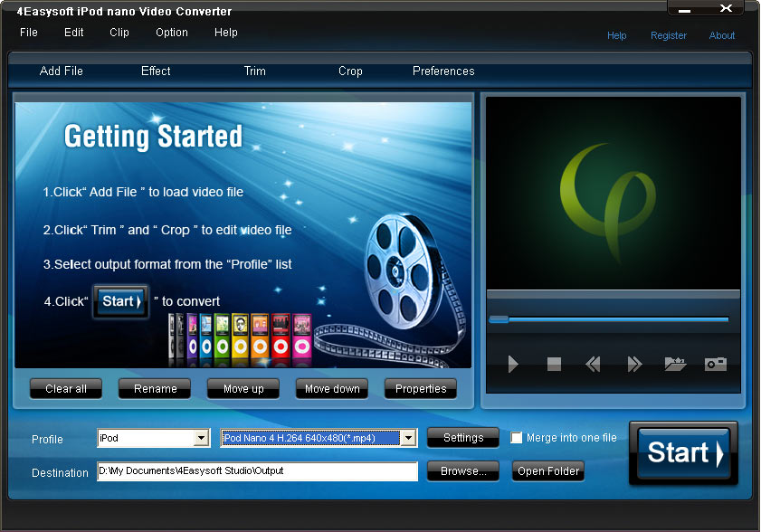Take a snapshot with camera icon
This screenshot has height=532, width=761.
716,365
